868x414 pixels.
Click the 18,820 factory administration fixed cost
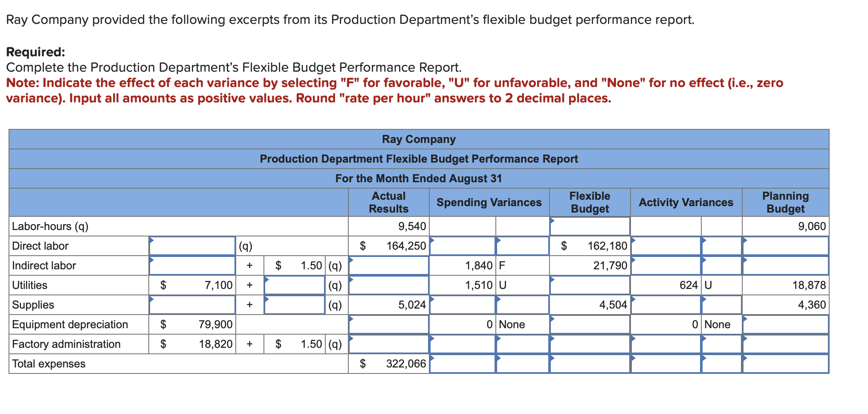[x=216, y=344]
